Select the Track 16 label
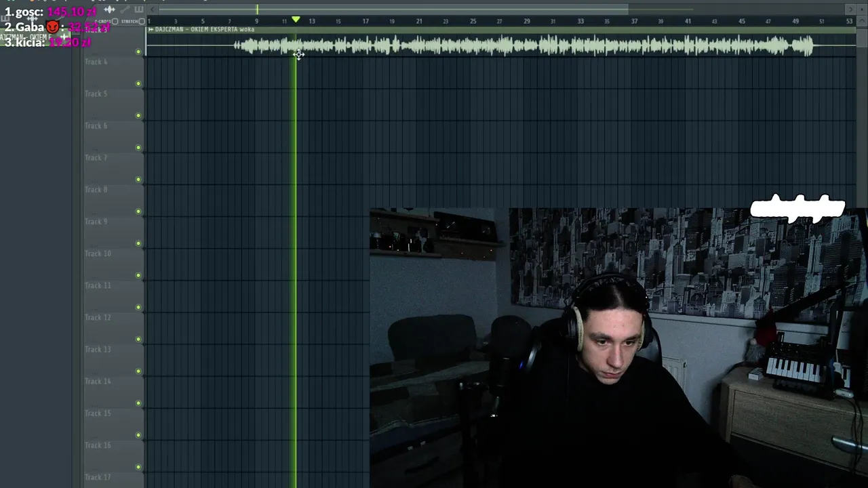Screen dimensions: 868x488 click(x=98, y=445)
